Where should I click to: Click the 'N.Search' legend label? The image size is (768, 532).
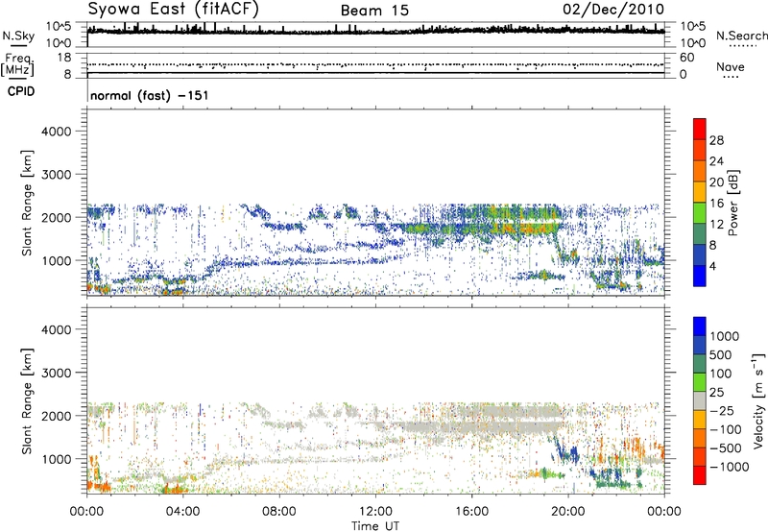tap(742, 36)
